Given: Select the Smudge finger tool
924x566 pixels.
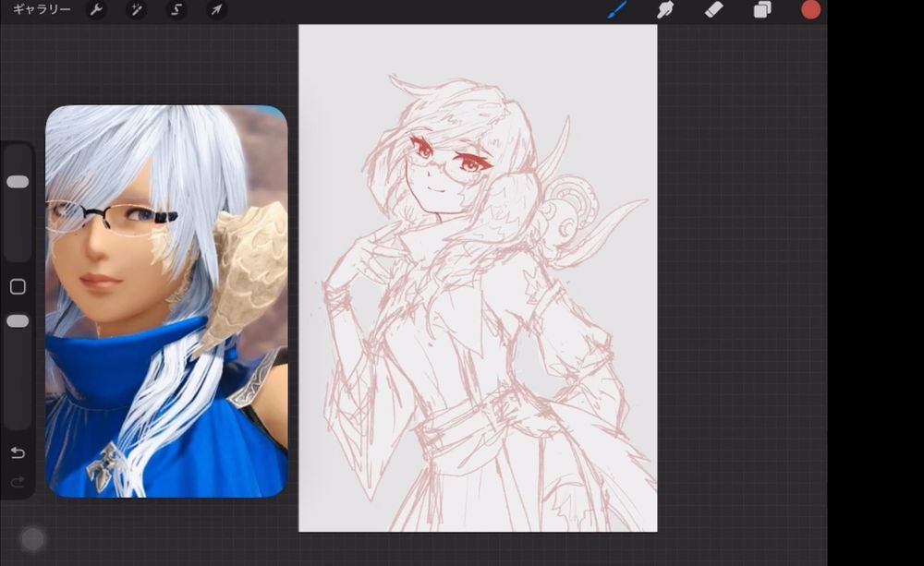Looking at the screenshot, I should 665,9.
